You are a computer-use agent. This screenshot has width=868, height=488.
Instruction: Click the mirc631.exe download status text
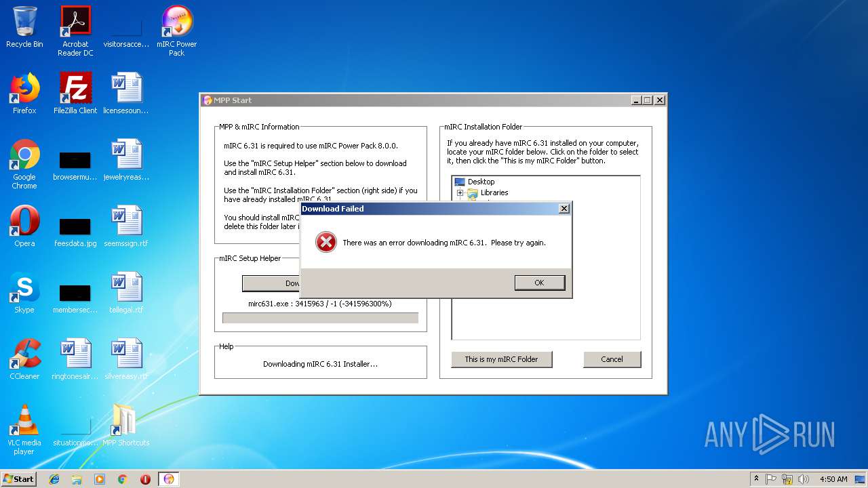coord(320,304)
